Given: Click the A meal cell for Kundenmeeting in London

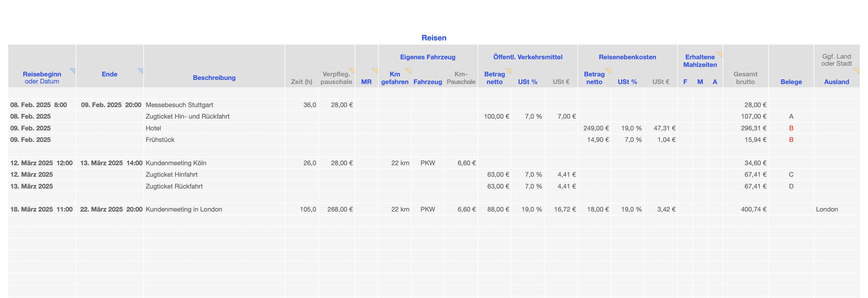Looking at the screenshot, I should (715, 209).
